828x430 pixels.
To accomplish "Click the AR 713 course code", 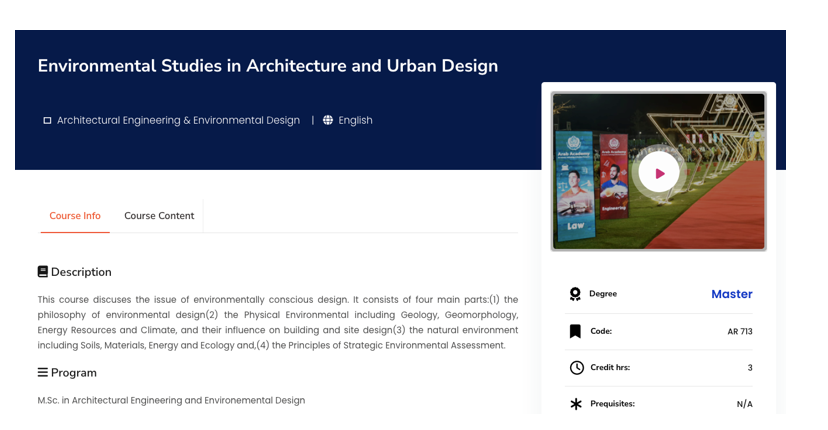I will coord(739,331).
